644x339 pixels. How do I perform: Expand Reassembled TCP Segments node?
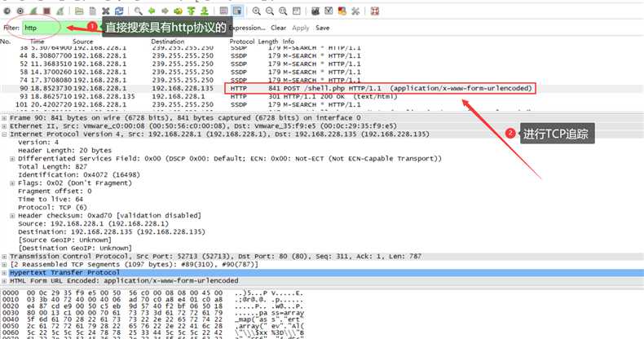pyautogui.click(x=4, y=265)
